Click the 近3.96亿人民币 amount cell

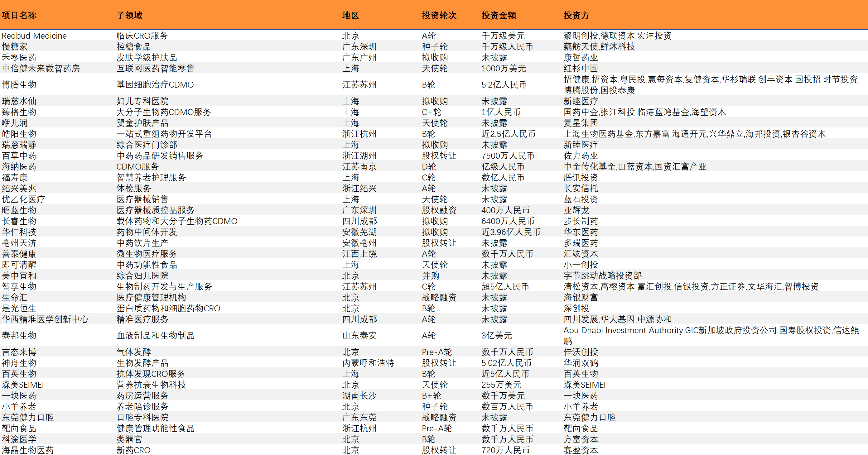pyautogui.click(x=511, y=232)
